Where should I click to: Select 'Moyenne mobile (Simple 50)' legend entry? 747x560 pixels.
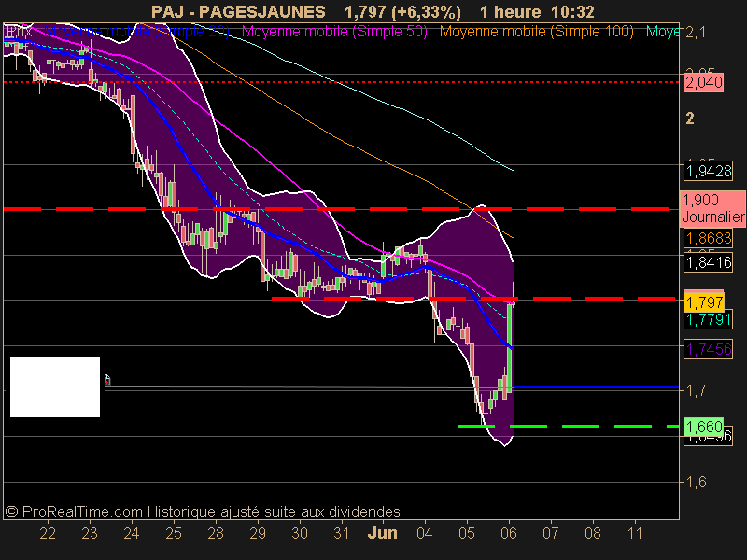click(x=334, y=32)
